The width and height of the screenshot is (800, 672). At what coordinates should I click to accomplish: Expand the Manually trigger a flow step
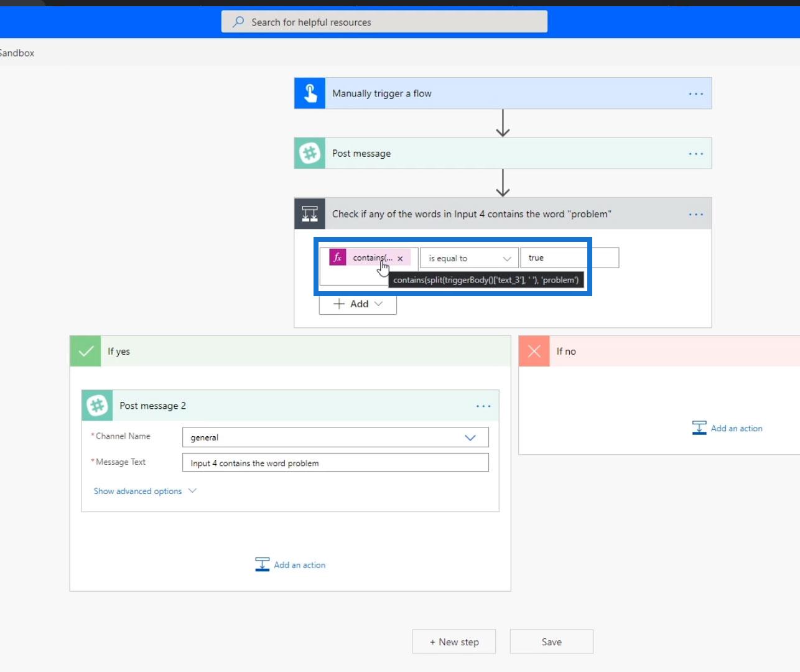click(503, 93)
